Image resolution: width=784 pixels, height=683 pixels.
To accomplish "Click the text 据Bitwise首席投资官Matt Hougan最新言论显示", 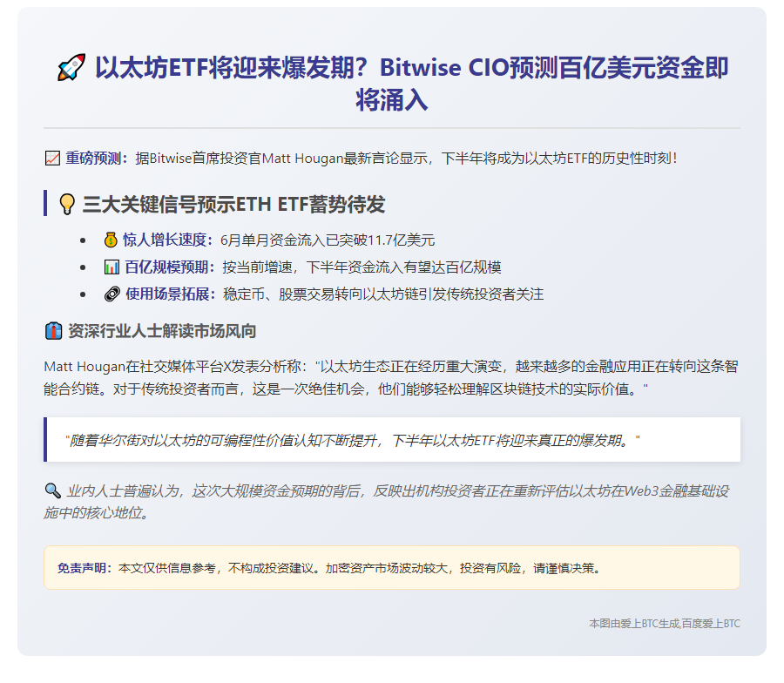I will (x=281, y=159).
